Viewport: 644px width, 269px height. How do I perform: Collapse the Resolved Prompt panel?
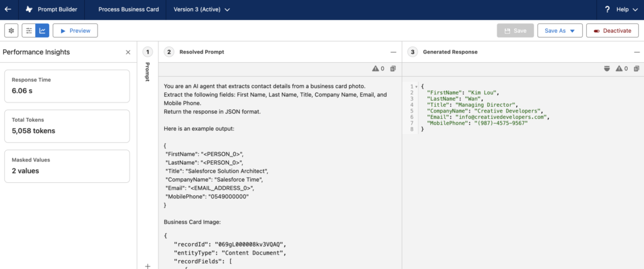pyautogui.click(x=393, y=52)
